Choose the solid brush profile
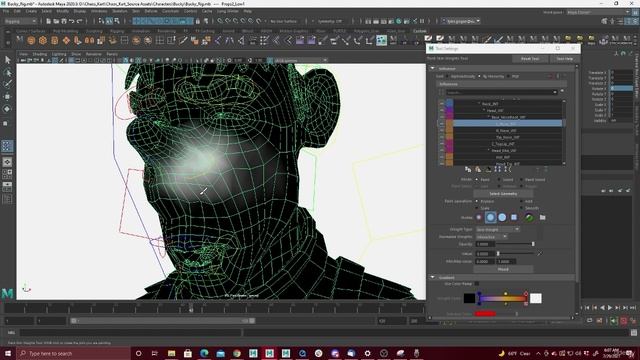This screenshot has width=640, height=360. tap(502, 218)
